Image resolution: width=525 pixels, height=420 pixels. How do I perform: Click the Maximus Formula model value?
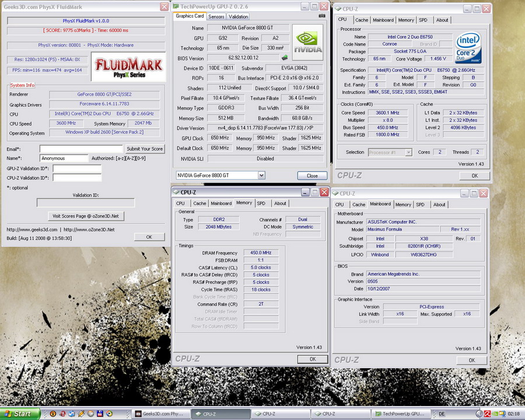(402, 229)
